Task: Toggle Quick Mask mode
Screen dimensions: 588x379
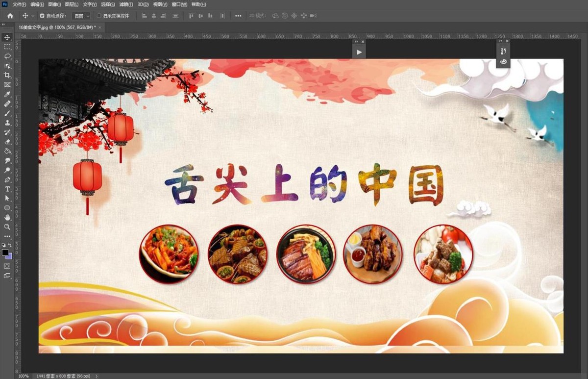Action: (7, 265)
